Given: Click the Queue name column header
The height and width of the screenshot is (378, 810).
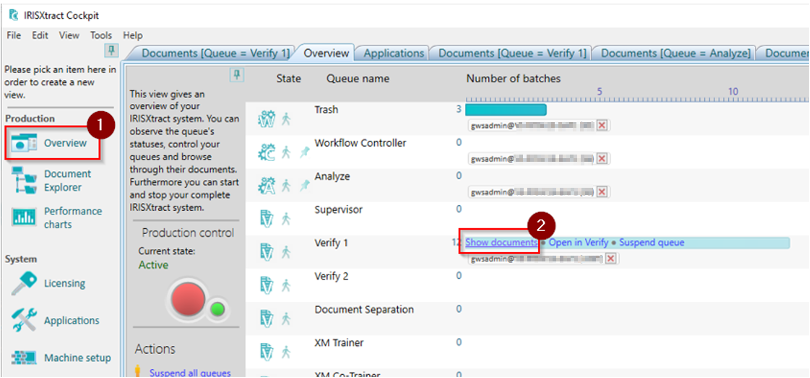Looking at the screenshot, I should click(x=358, y=78).
